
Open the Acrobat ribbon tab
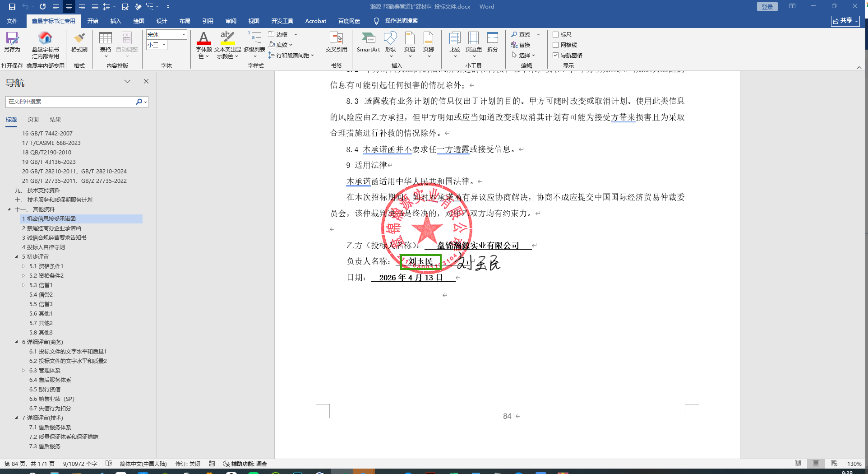(316, 21)
